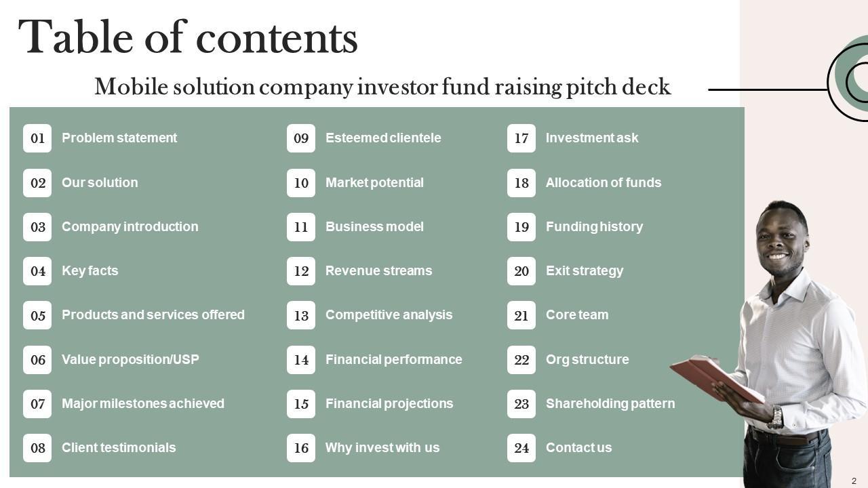Click the Table of contents title
This screenshot has width=868, height=488.
pyautogui.click(x=188, y=37)
